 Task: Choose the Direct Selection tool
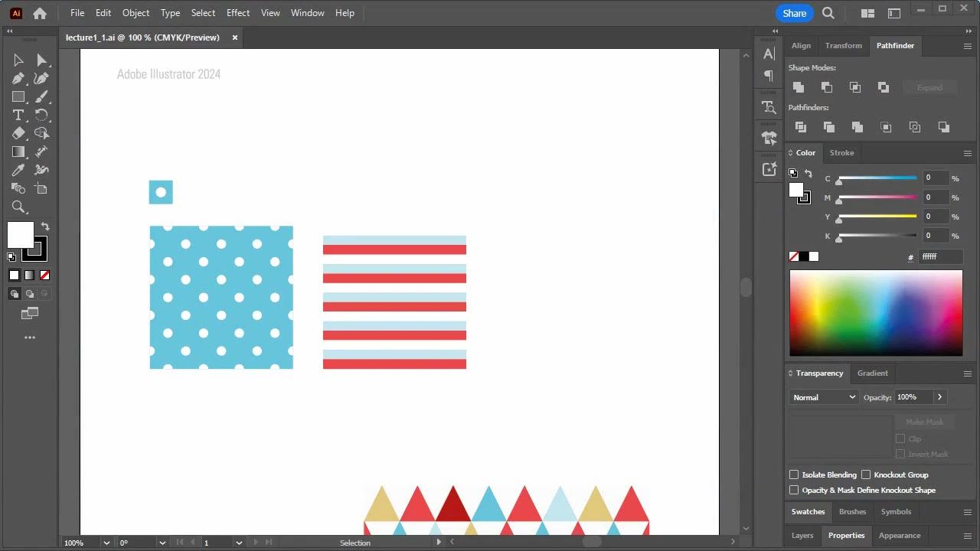[x=41, y=60]
